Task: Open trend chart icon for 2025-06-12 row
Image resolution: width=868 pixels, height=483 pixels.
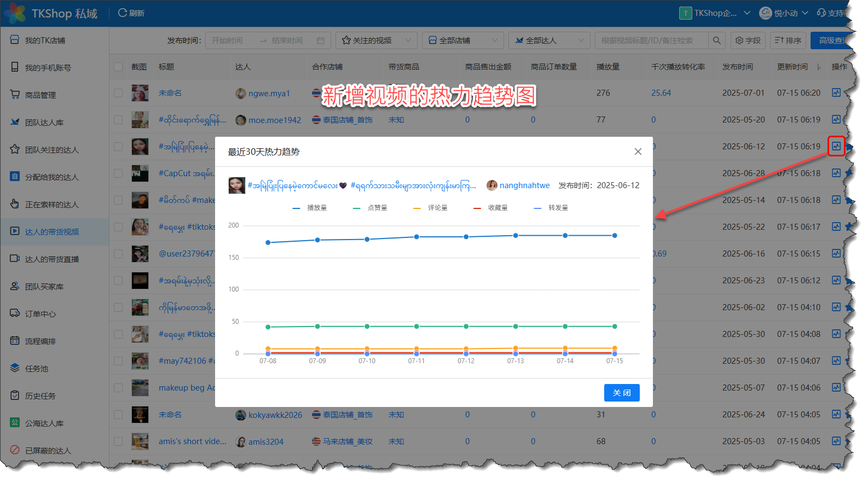Action: tap(836, 147)
